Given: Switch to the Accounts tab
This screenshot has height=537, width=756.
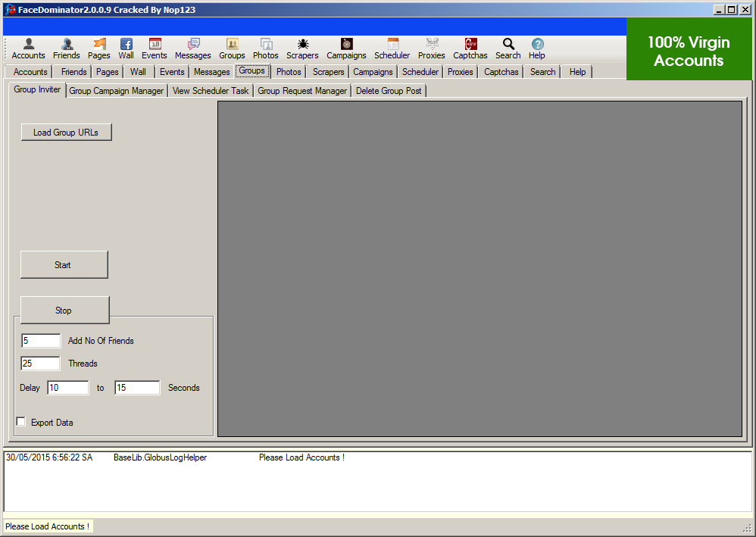Looking at the screenshot, I should [30, 72].
